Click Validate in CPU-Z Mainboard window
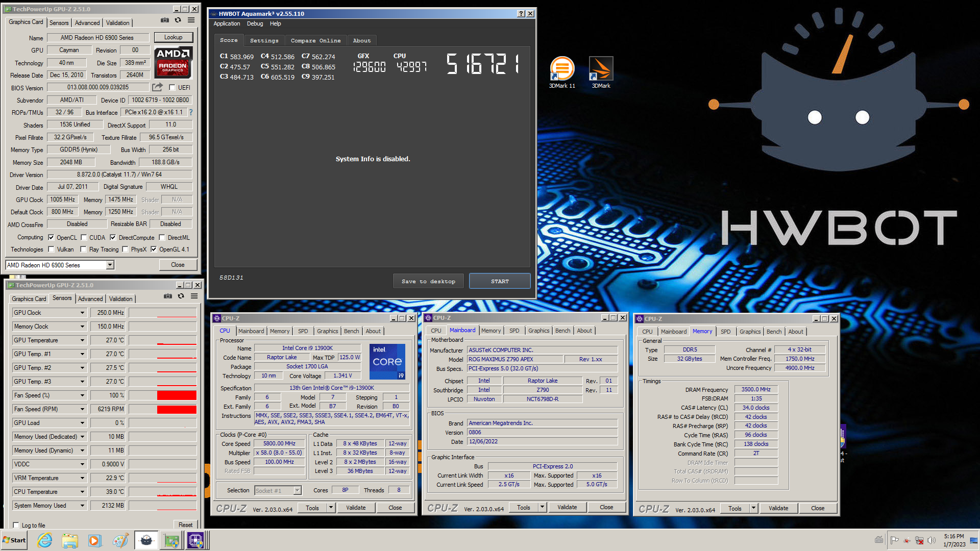The image size is (980, 551). pos(567,507)
